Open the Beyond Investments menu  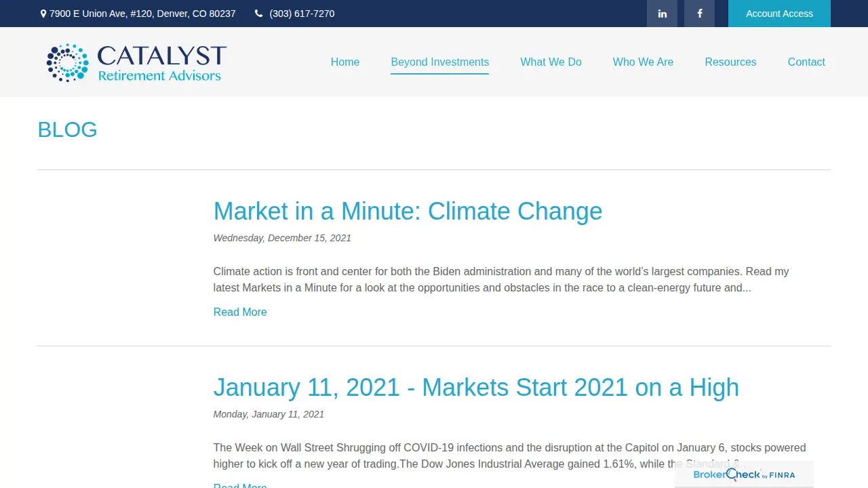[x=439, y=62]
